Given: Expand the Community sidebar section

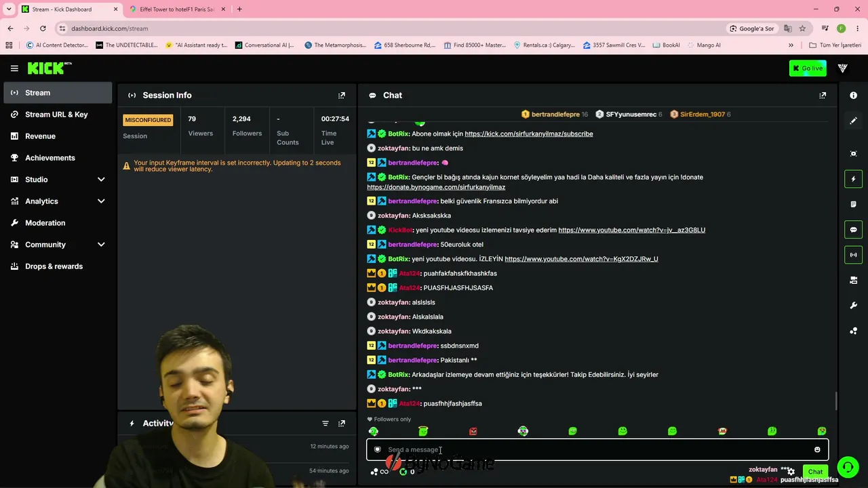Looking at the screenshot, I should (101, 245).
